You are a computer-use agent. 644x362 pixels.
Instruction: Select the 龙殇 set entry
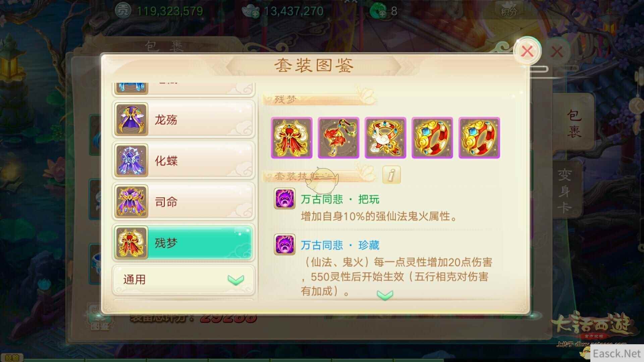(x=183, y=119)
